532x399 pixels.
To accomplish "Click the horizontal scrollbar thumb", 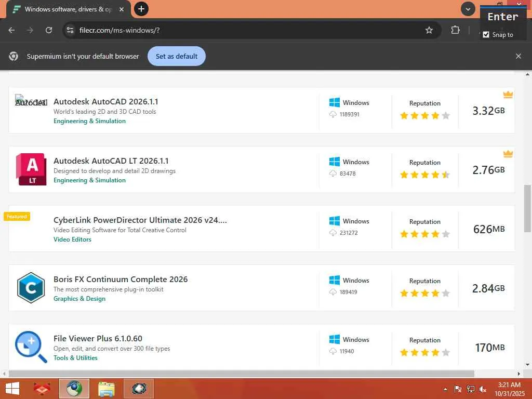I will (242, 374).
